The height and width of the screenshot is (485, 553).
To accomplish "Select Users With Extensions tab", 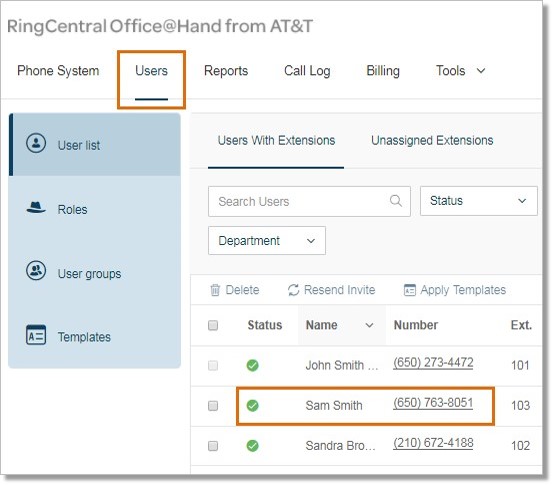I will [x=276, y=140].
